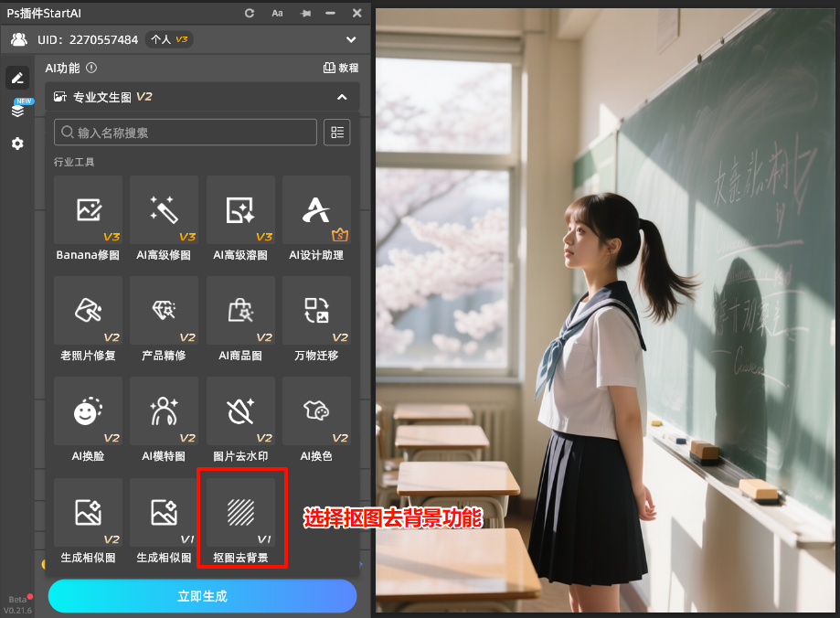840x618 pixels.
Task: Click the 立即生成 generate button
Action: (202, 596)
